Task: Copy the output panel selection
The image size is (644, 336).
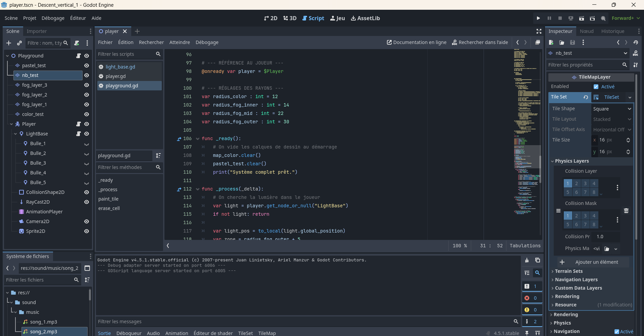Action: (537, 260)
